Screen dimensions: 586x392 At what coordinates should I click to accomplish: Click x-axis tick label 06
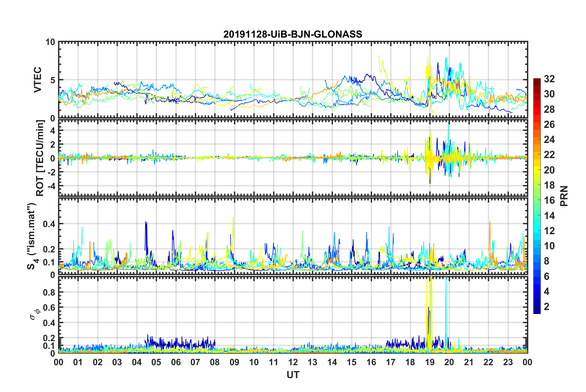176,362
